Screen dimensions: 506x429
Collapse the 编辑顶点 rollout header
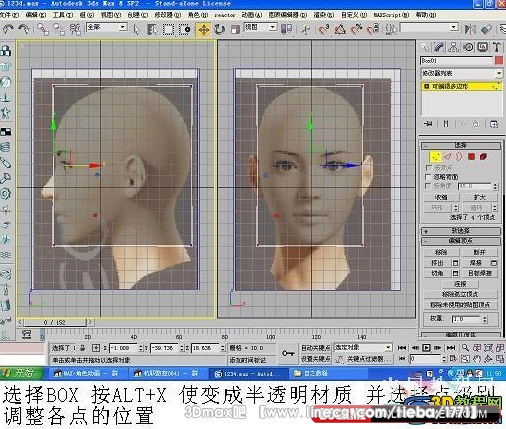pyautogui.click(x=461, y=241)
